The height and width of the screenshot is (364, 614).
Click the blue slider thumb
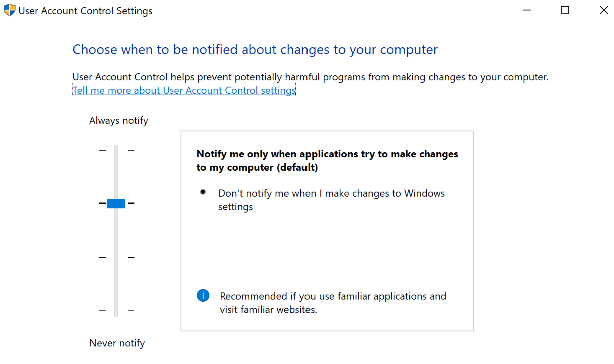coord(116,204)
